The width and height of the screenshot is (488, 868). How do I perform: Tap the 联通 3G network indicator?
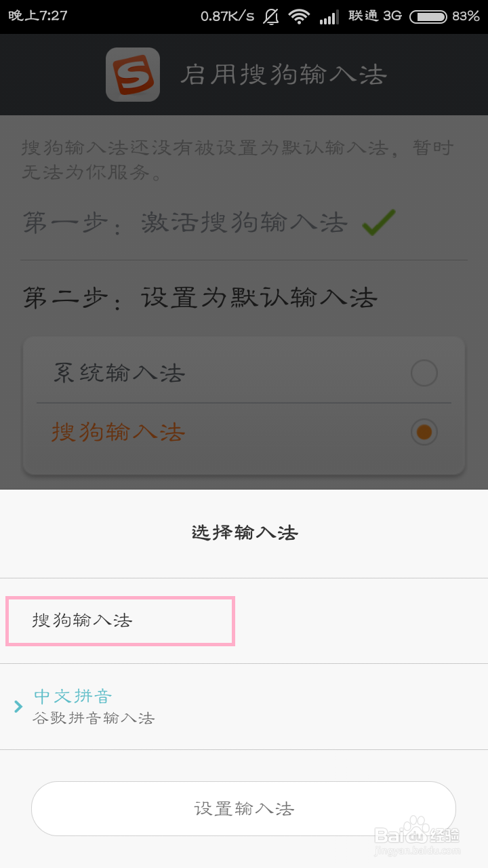pos(375,17)
